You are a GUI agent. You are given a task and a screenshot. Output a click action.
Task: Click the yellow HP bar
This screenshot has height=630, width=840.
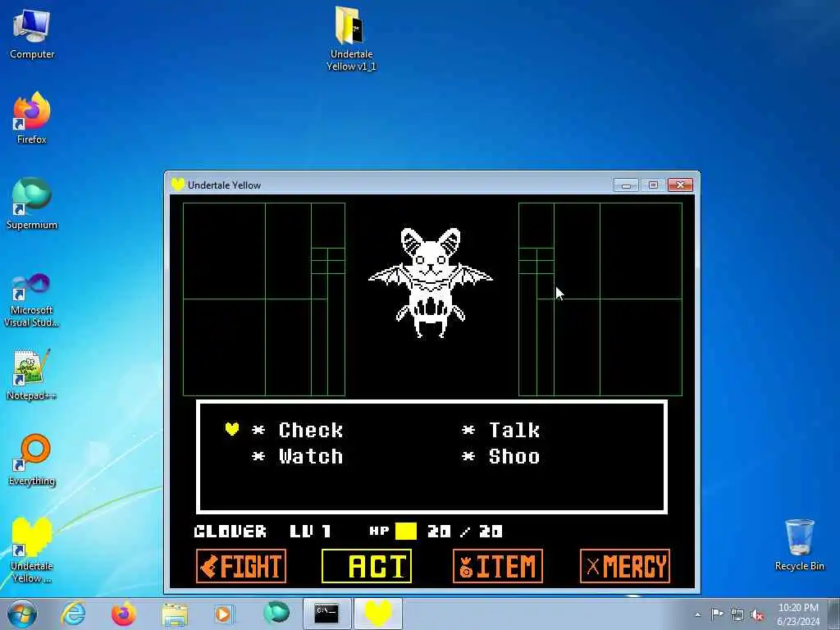tap(405, 532)
